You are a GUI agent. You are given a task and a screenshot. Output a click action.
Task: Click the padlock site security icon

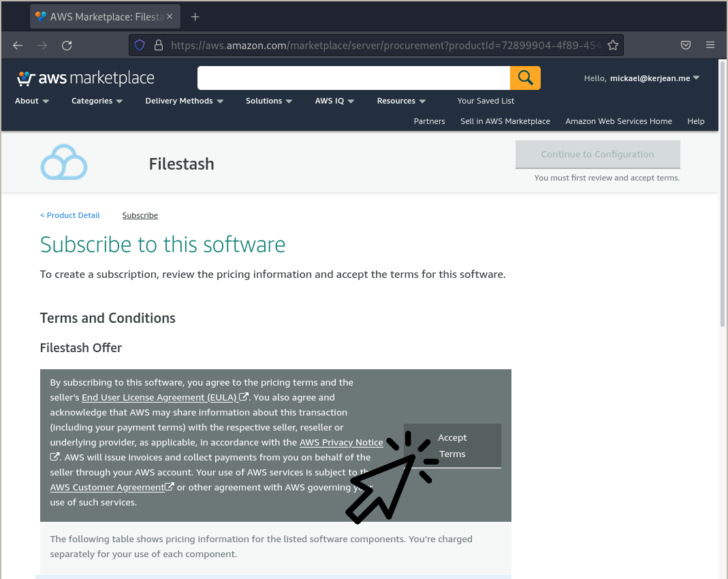[158, 45]
